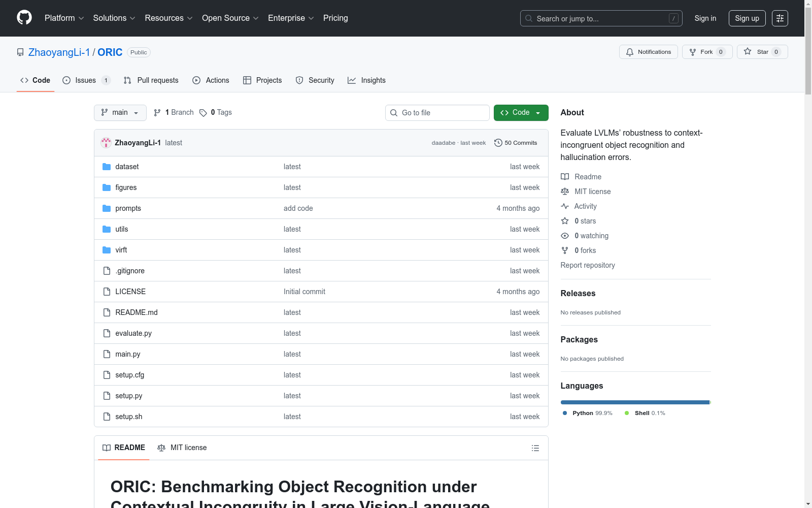The height and width of the screenshot is (508, 812).
Task: Expand the Open Source menu
Action: point(230,18)
